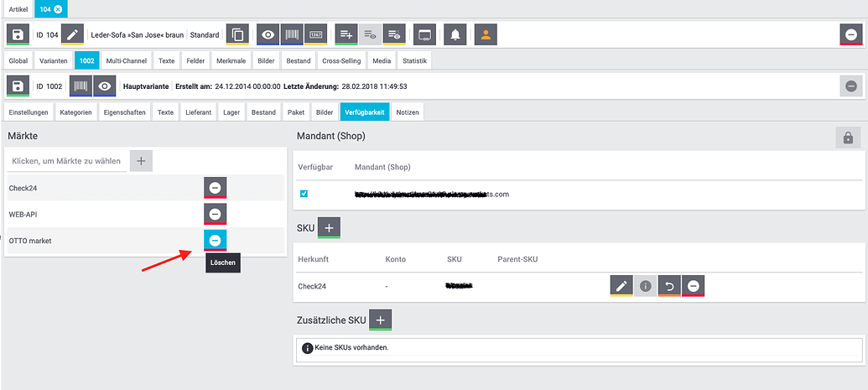This screenshot has height=390, width=868.
Task: Toggle the eye icon in the article toolbar
Action: coord(268,35)
